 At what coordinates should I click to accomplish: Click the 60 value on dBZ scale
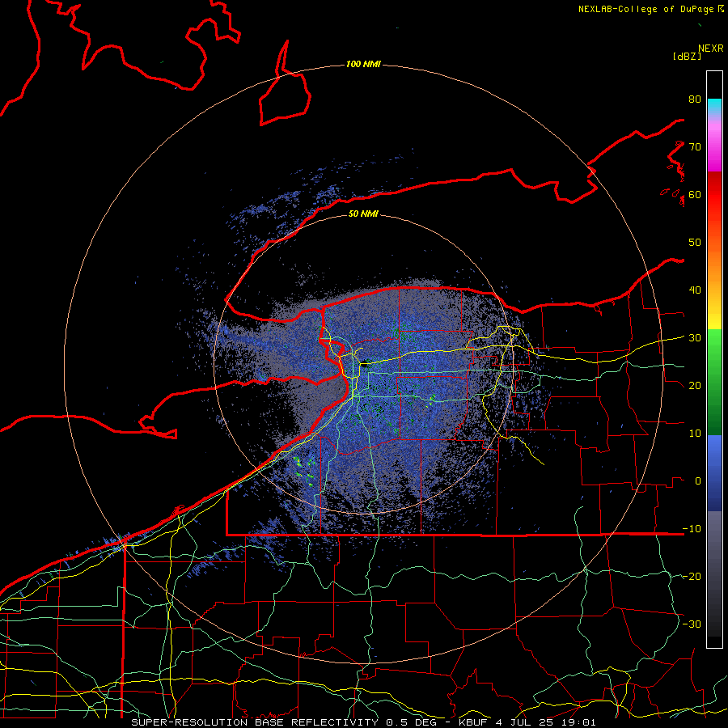click(x=695, y=195)
